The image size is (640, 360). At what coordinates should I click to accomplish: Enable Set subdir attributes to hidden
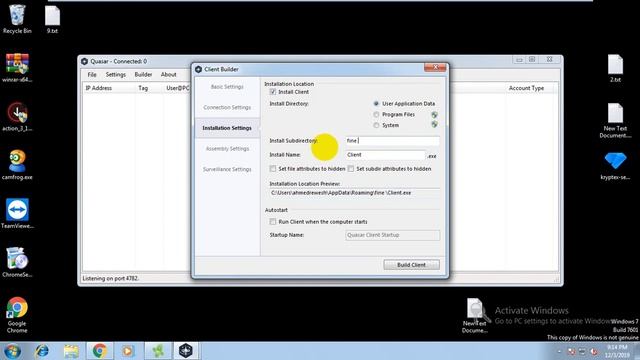pyautogui.click(x=351, y=169)
